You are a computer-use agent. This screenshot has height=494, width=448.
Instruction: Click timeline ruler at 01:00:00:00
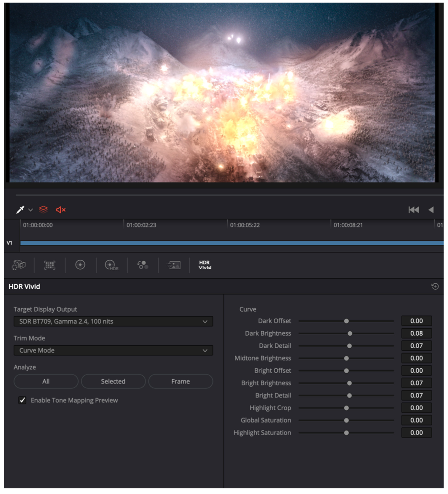pyautogui.click(x=38, y=225)
